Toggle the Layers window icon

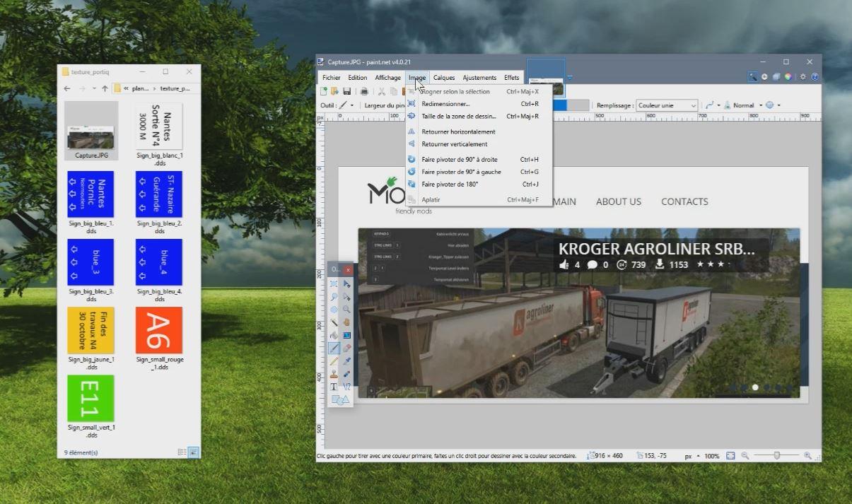(776, 77)
